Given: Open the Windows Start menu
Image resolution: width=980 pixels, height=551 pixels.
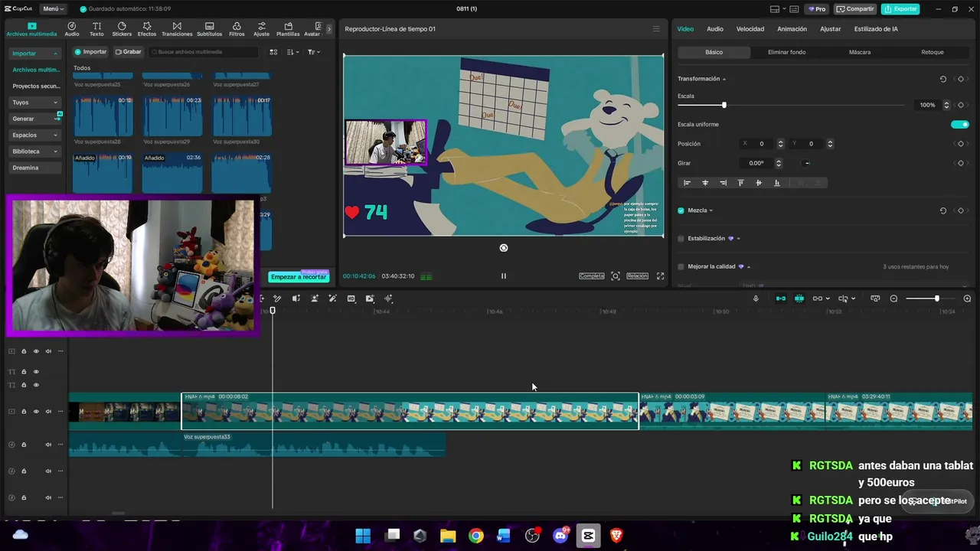Looking at the screenshot, I should 363,536.
